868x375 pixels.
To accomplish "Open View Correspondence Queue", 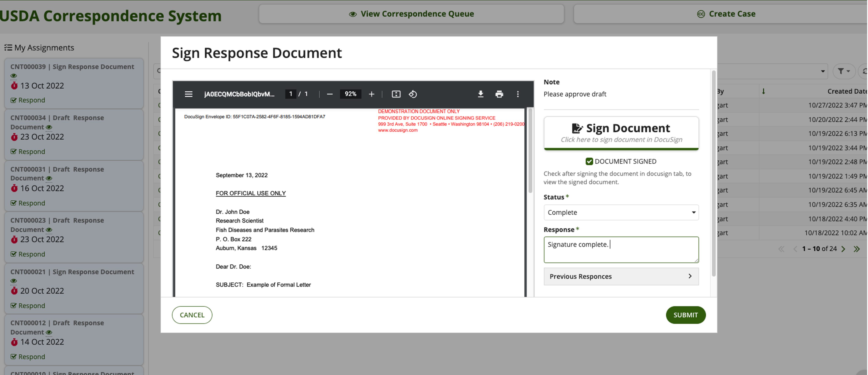I will (x=411, y=14).
